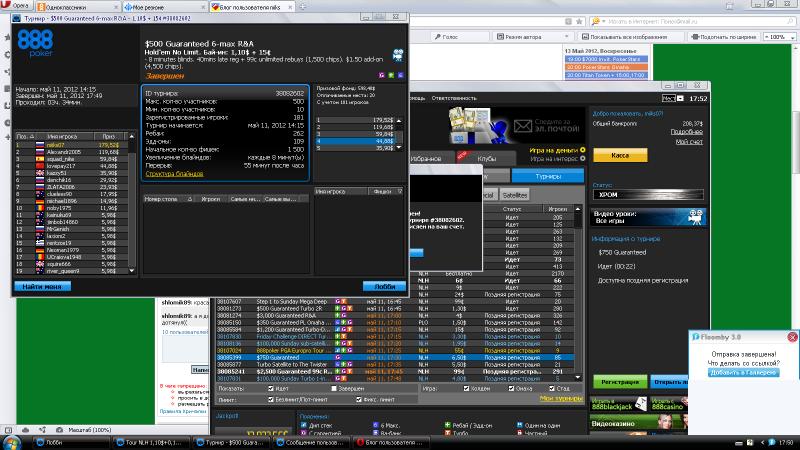Click the add new tab button in Opera

(303, 7)
